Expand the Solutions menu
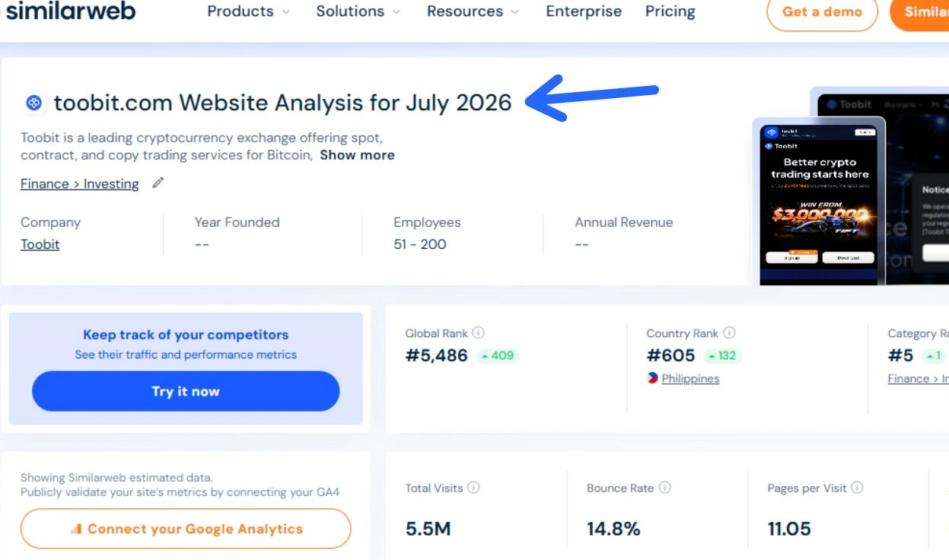Screen dimensions: 949x560 pos(359,11)
